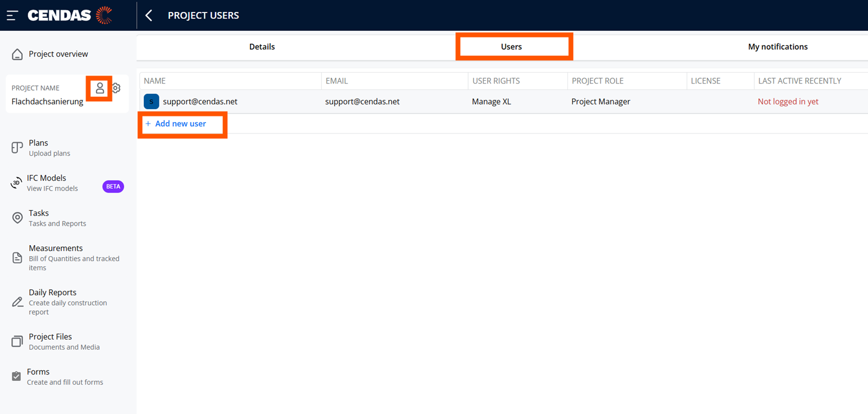Sort by PROJECT ROLE column header
This screenshot has width=868, height=414.
point(598,81)
